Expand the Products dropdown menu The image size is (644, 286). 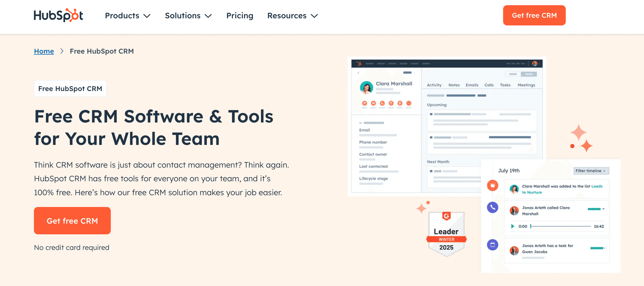pyautogui.click(x=127, y=16)
